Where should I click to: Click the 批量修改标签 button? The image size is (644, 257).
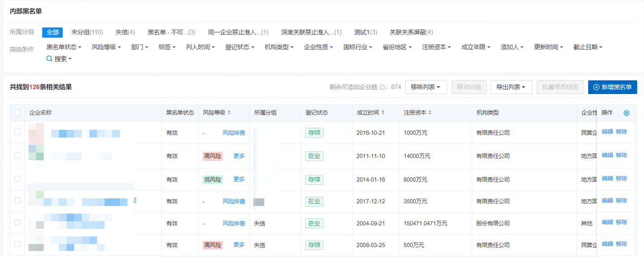(560, 87)
